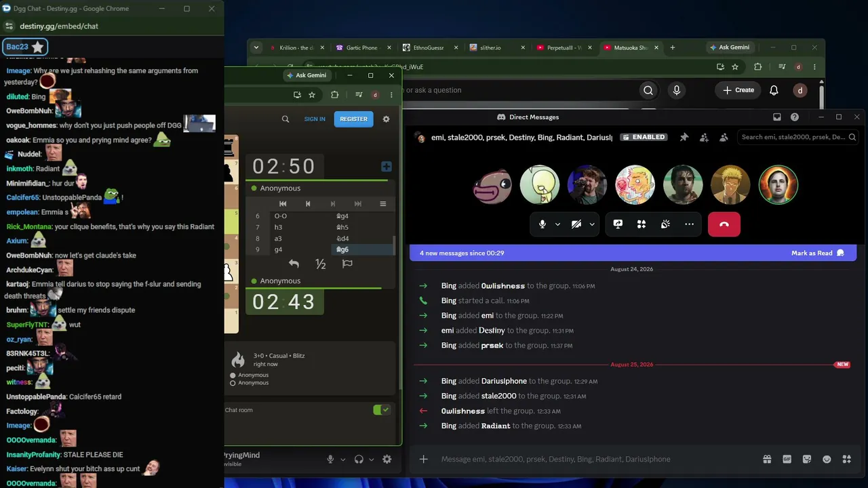This screenshot has height=488, width=868.
Task: Open Discord user settings gear
Action: 387,459
